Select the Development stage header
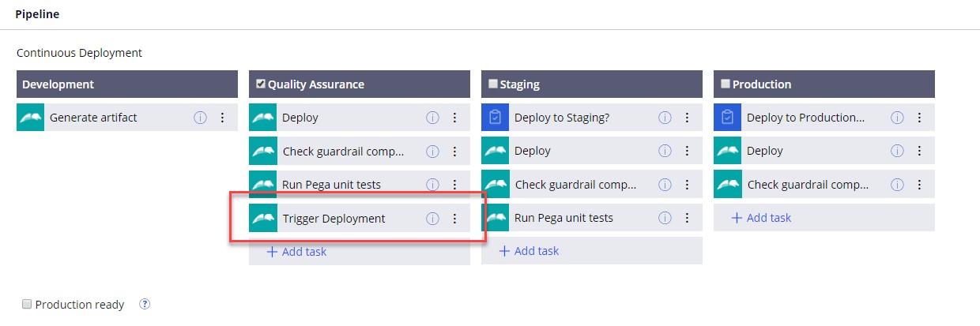This screenshot has height=326, width=980. pos(127,84)
